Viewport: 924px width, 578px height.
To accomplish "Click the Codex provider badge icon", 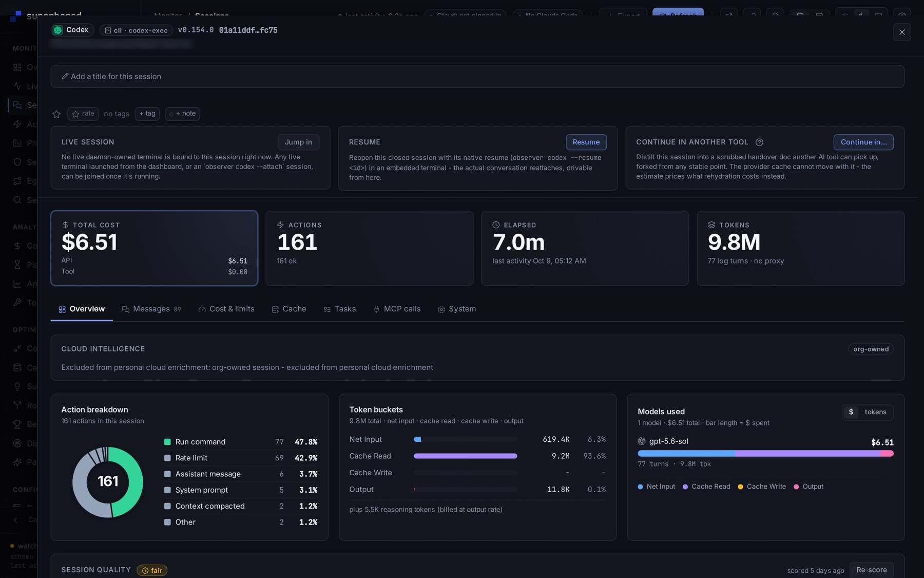I will pos(58,30).
